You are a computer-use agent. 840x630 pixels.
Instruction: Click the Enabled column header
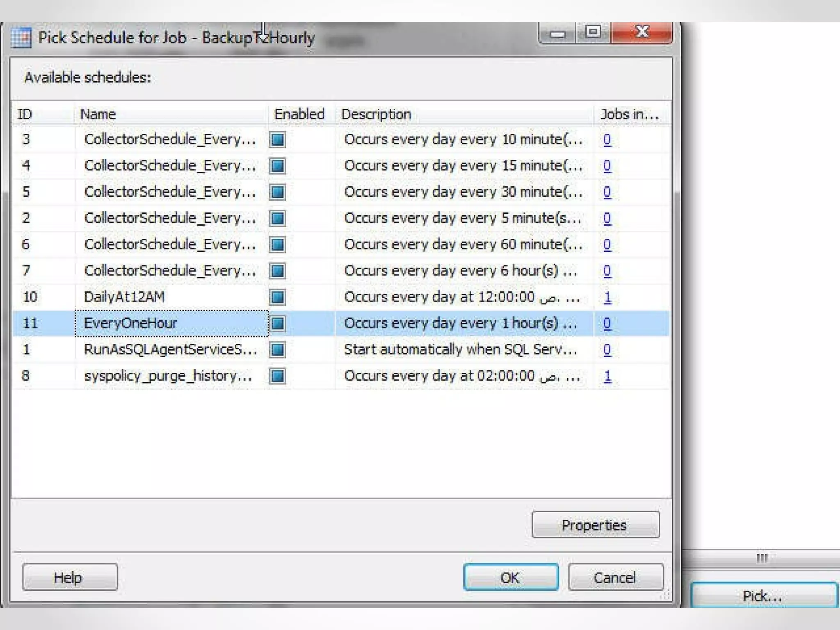300,114
